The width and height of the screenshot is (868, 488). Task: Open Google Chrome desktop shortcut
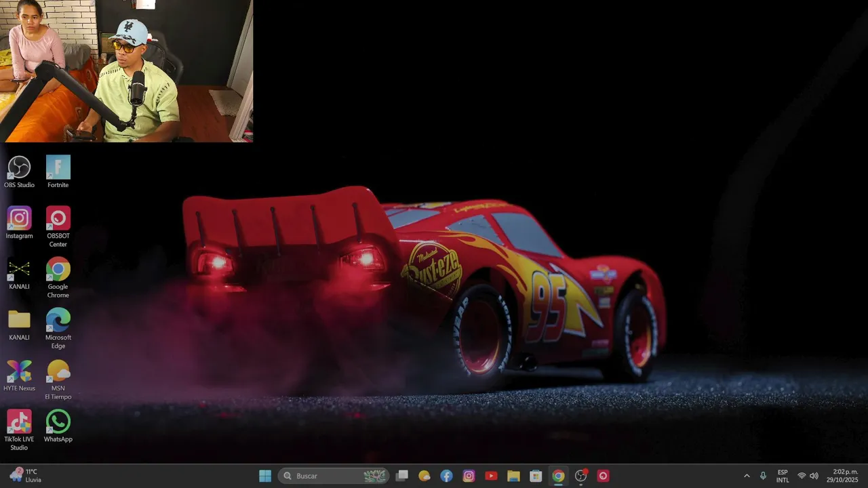(x=58, y=277)
